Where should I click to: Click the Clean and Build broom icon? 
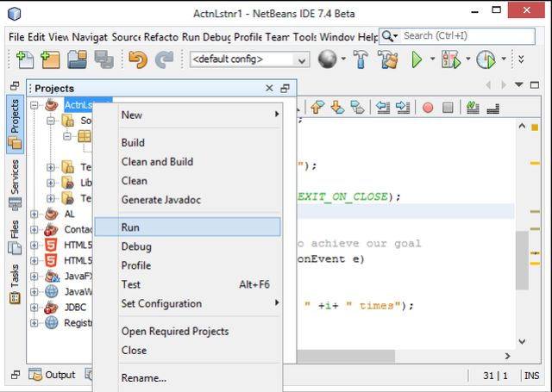pos(387,59)
